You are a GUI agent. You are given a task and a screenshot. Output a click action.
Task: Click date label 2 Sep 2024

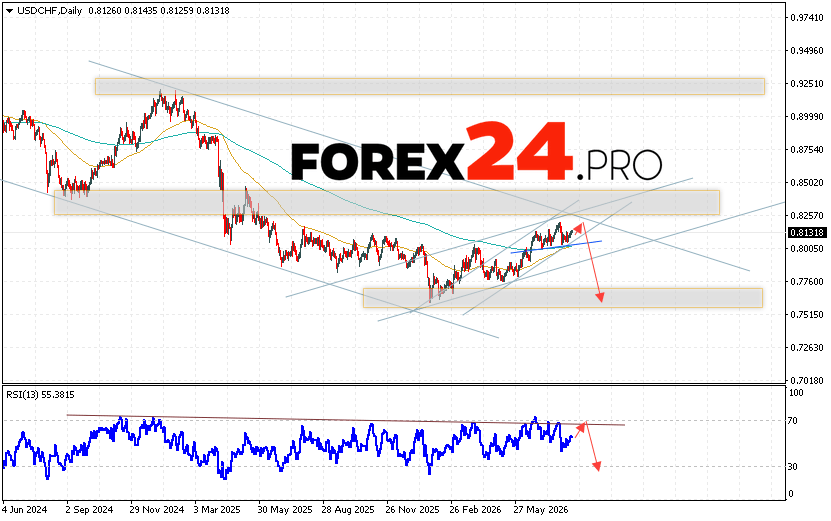[89, 510]
